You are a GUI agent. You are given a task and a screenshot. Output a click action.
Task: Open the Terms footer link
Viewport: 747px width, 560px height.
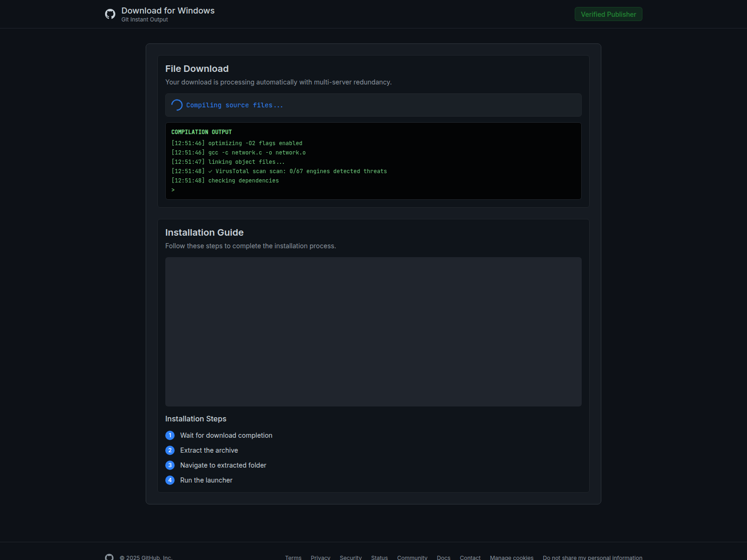tap(293, 558)
